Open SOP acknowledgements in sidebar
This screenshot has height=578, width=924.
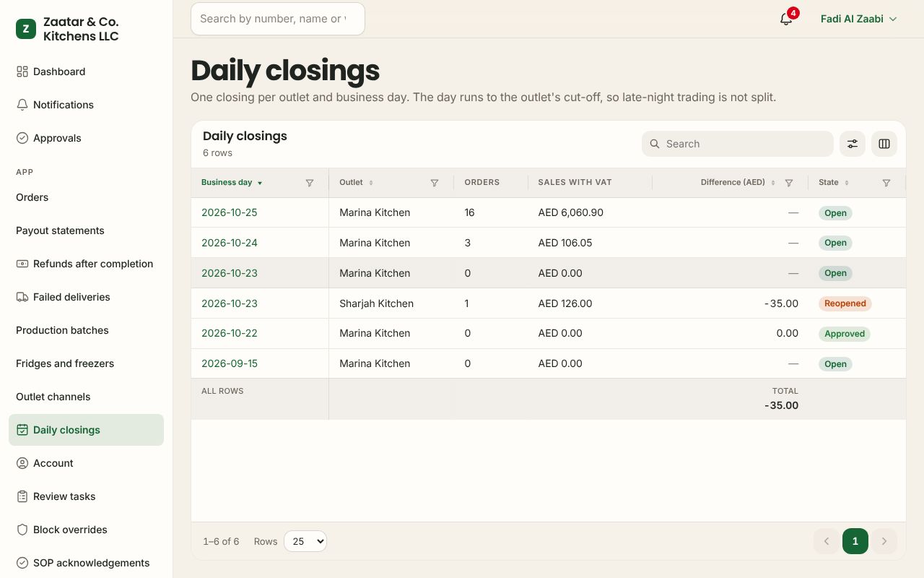pos(86,563)
